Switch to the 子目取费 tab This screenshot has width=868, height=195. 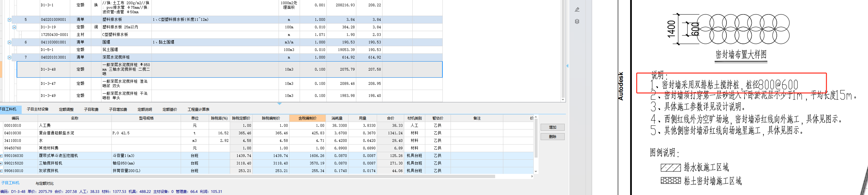[91, 110]
